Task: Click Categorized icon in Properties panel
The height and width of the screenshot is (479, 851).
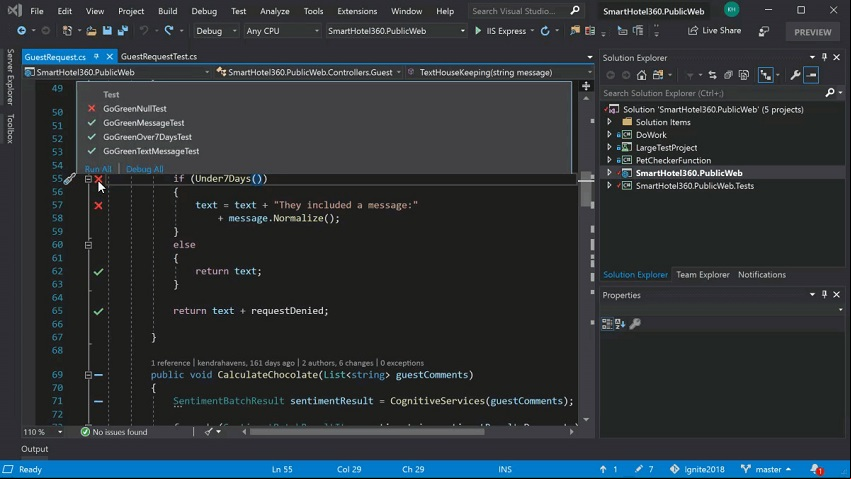Action: point(607,324)
